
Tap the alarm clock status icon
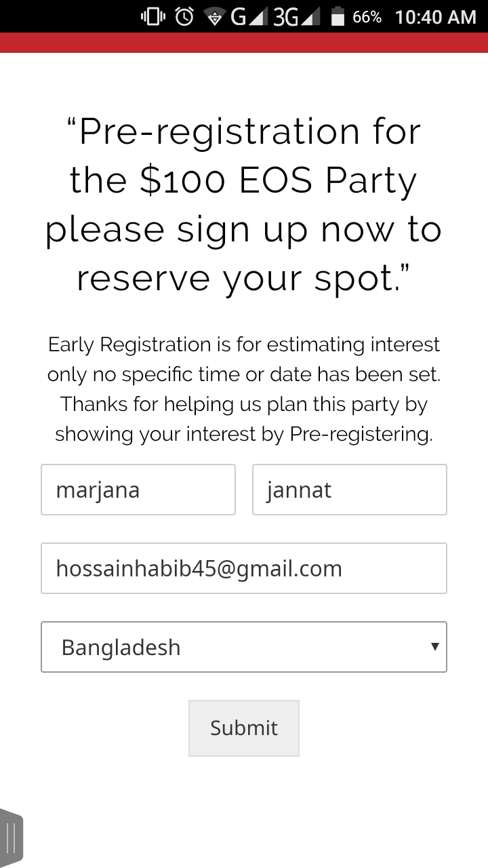[184, 16]
